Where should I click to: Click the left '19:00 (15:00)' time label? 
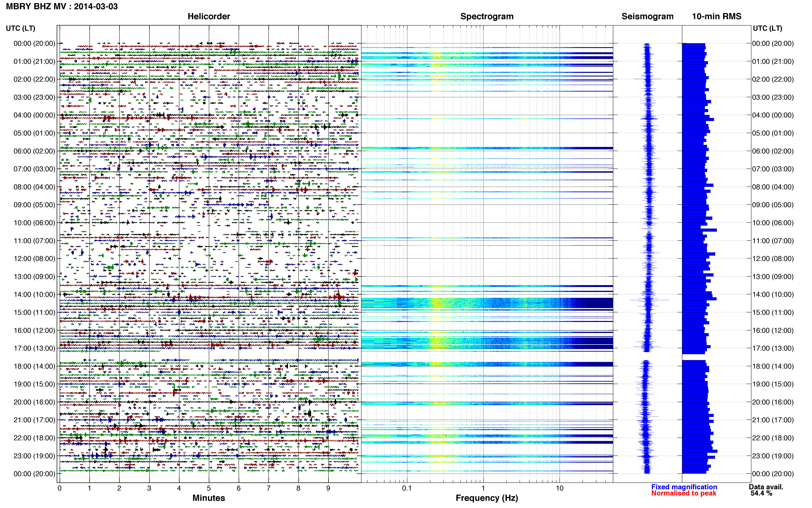pyautogui.click(x=34, y=384)
